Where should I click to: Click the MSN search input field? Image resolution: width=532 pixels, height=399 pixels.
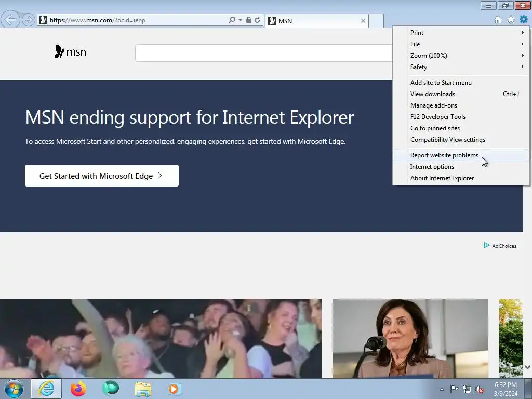click(264, 53)
